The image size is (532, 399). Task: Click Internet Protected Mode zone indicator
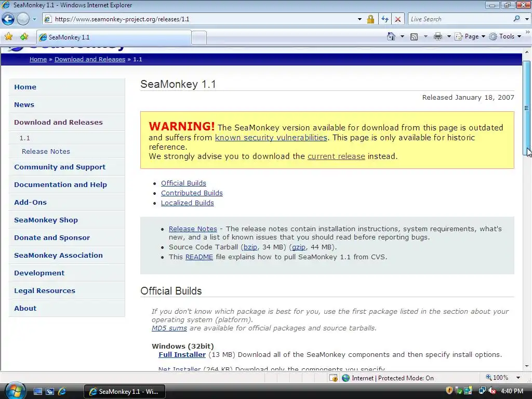(388, 378)
